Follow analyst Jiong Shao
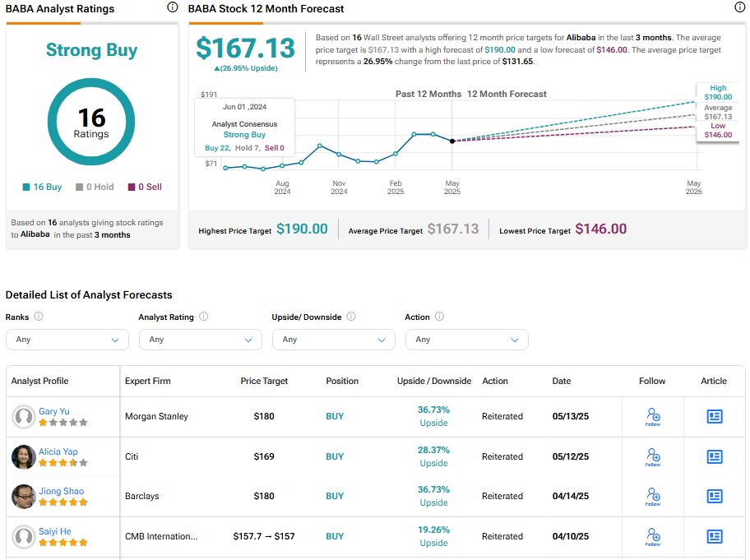 tap(653, 497)
